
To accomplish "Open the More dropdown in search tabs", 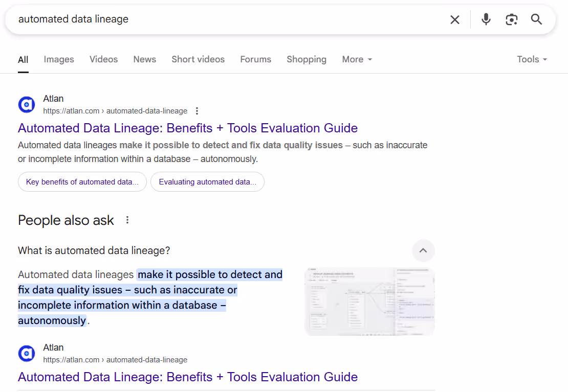I will (x=357, y=59).
